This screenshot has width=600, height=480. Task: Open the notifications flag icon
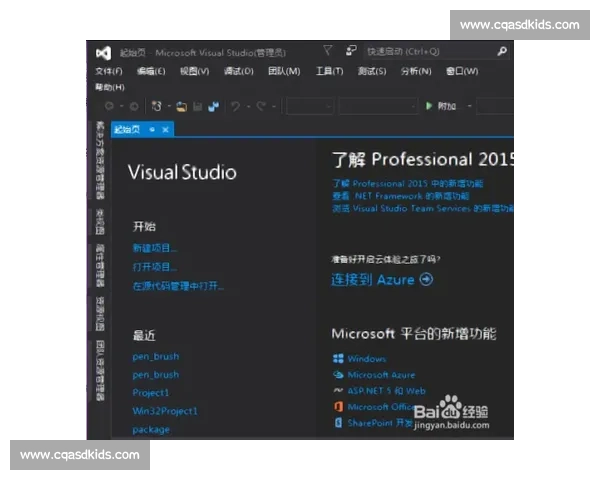[328, 50]
